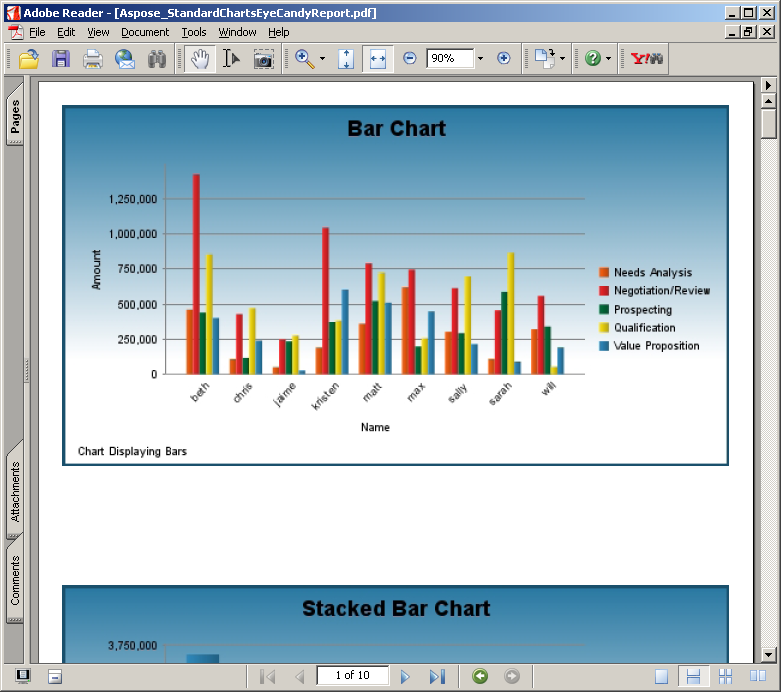781x692 pixels.
Task: Search text with the binoculars icon
Action: click(x=156, y=59)
